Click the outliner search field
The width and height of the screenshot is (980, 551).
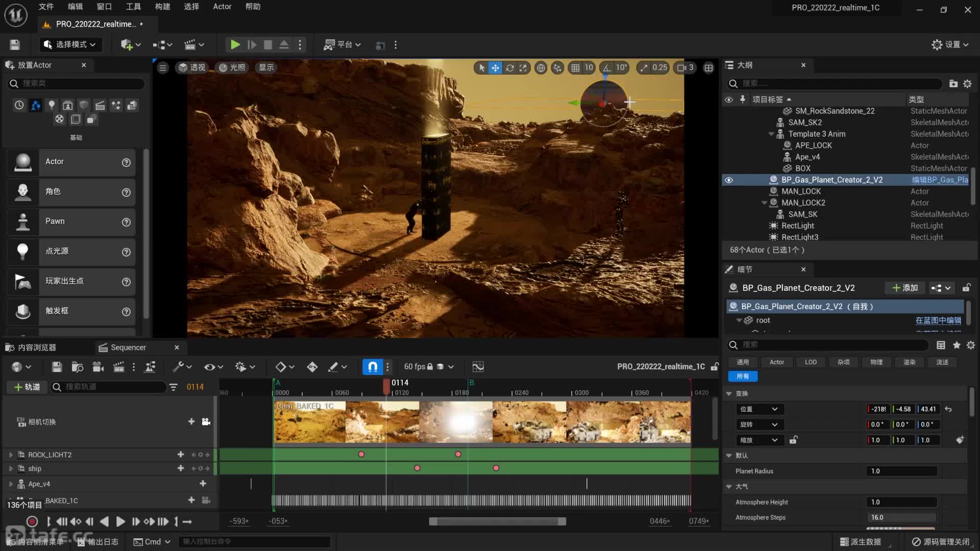coord(835,83)
